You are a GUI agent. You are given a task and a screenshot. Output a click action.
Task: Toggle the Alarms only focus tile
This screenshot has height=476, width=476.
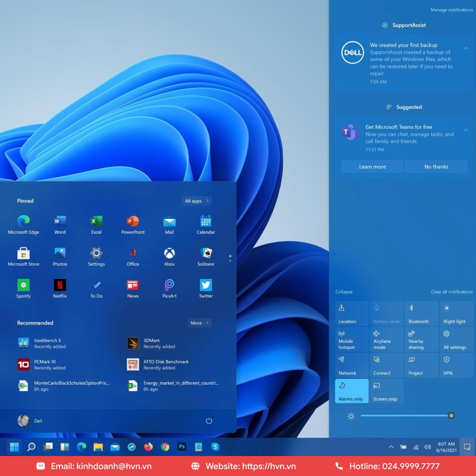coord(352,391)
